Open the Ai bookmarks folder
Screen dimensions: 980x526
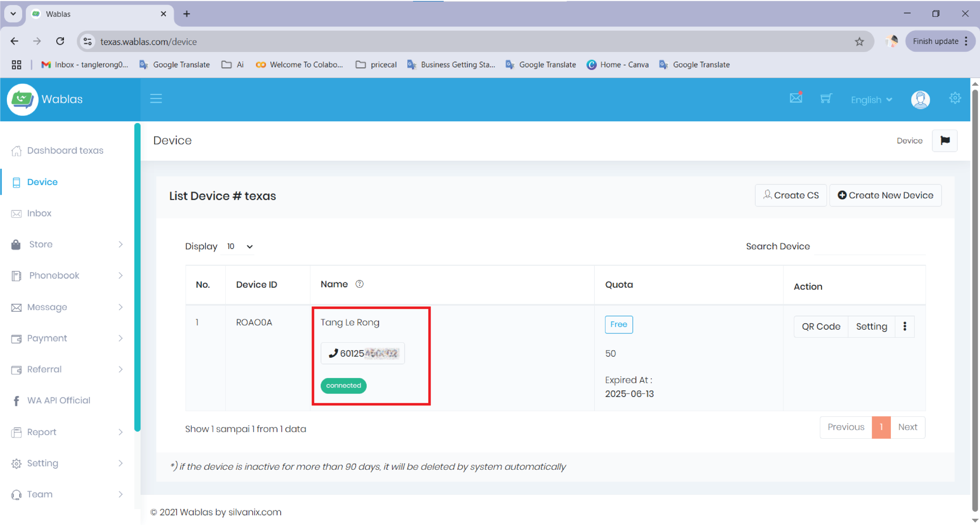point(232,65)
